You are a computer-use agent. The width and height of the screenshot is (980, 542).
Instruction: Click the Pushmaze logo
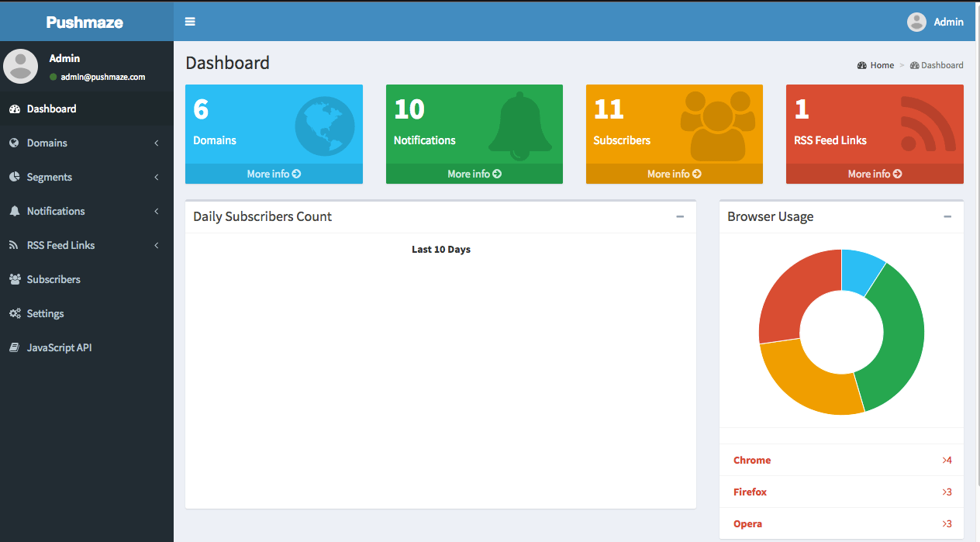[85, 22]
